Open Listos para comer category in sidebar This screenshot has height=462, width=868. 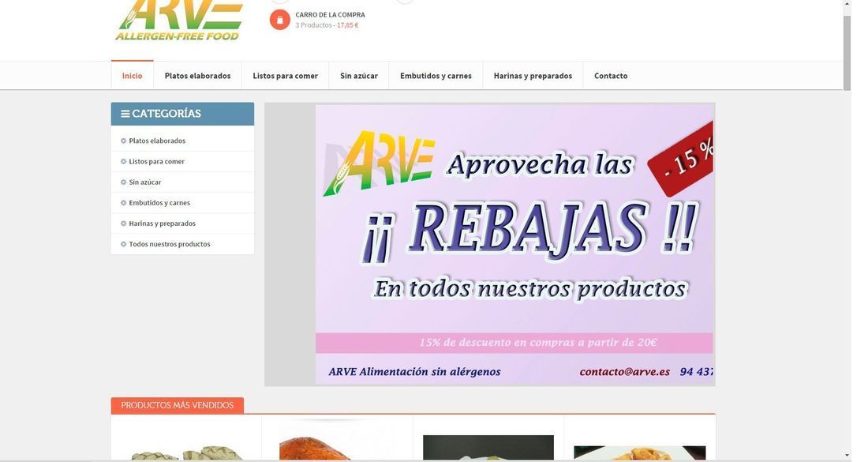[157, 161]
